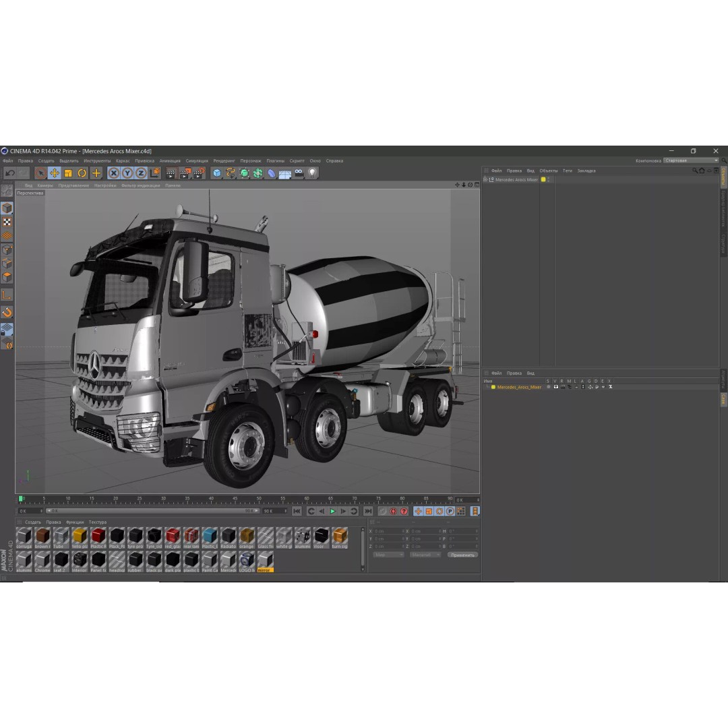Open the Текстура menu in materials panel
728x728 pixels.
[x=98, y=522]
